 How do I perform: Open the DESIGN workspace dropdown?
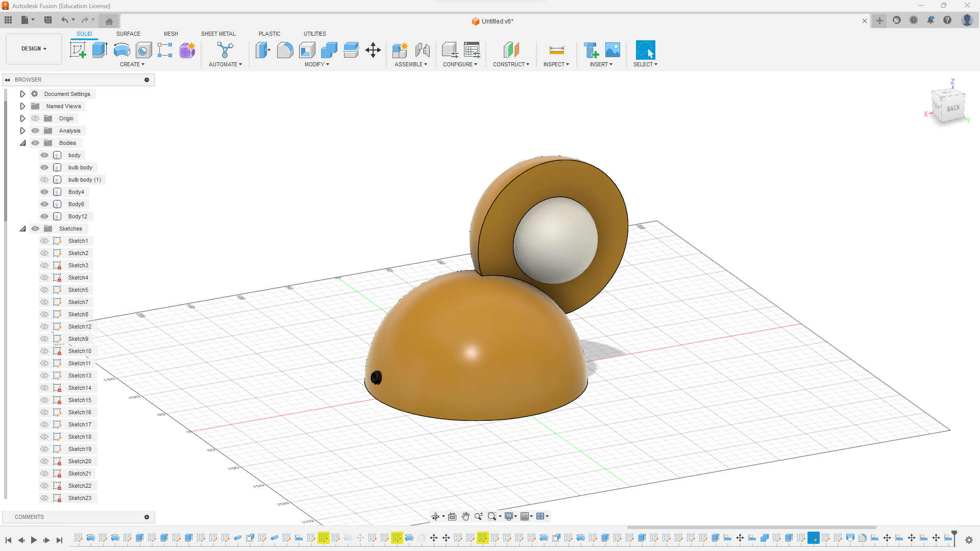(34, 49)
